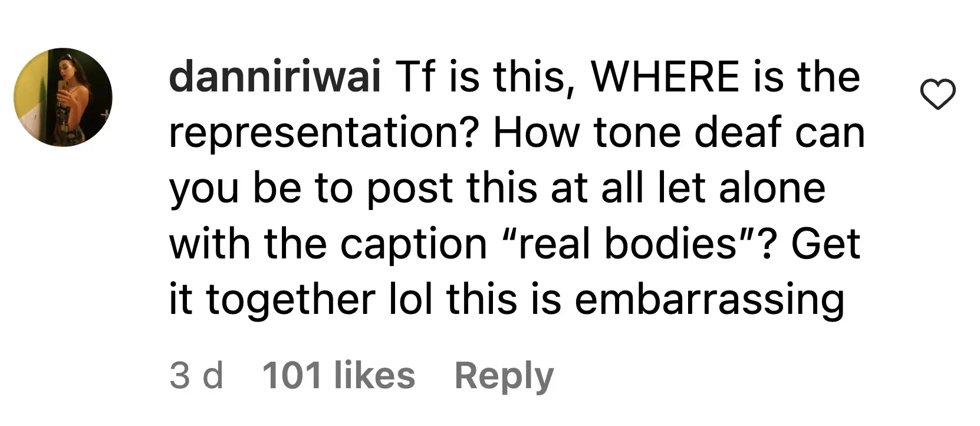Click the word post in the comment
The width and height of the screenshot is (980, 426).
(409, 189)
